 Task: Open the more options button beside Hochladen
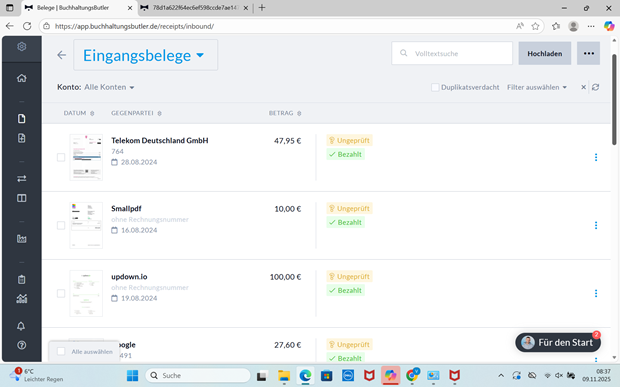coord(588,53)
